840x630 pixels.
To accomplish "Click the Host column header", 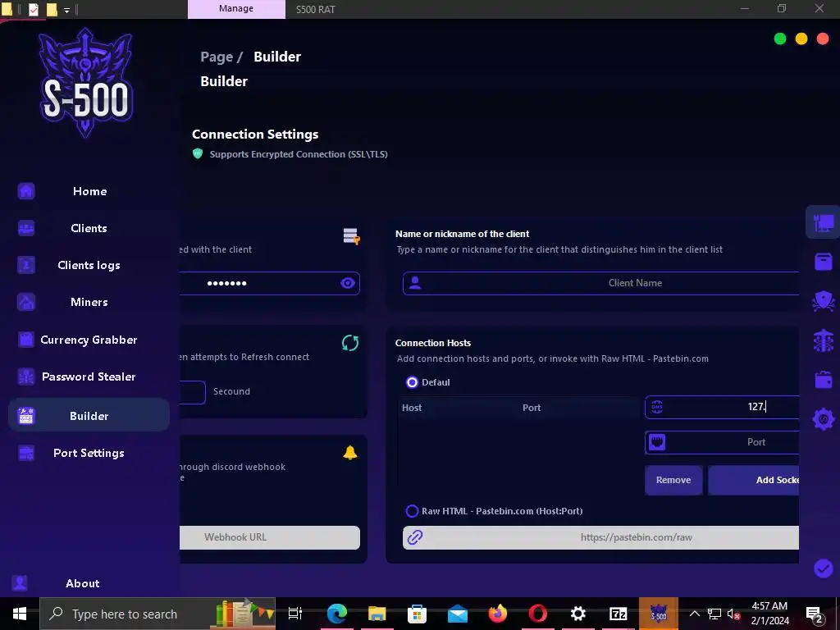I will click(412, 408).
